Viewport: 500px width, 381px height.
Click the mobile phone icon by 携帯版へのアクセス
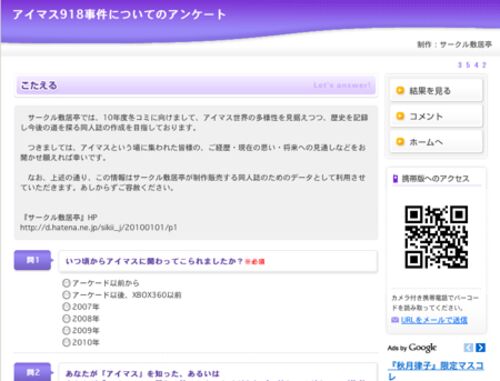pos(395,179)
